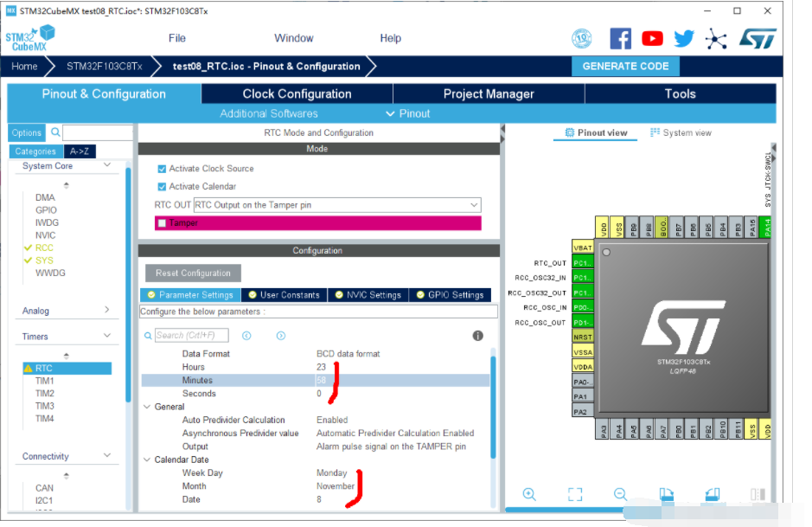This screenshot has height=527, width=812.
Task: Zoom in on the chip pinout
Action: pos(529,494)
